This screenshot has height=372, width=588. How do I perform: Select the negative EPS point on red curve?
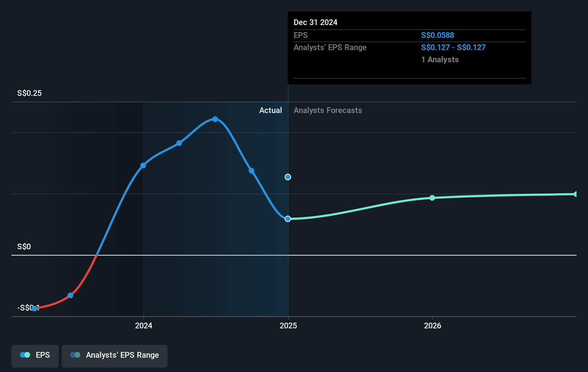71,295
